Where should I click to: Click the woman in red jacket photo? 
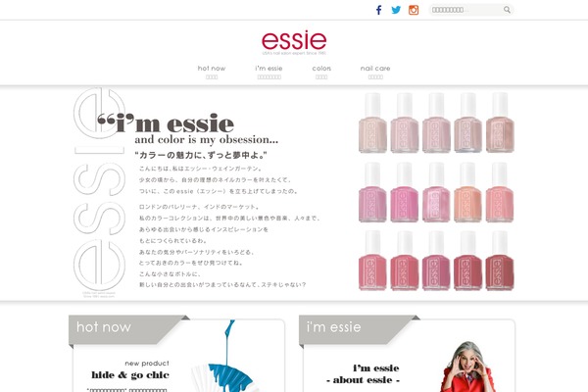[468, 367]
